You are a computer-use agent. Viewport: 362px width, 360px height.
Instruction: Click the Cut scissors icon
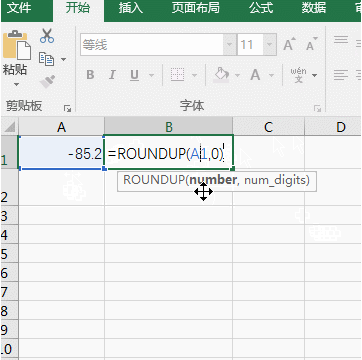pos(47,36)
